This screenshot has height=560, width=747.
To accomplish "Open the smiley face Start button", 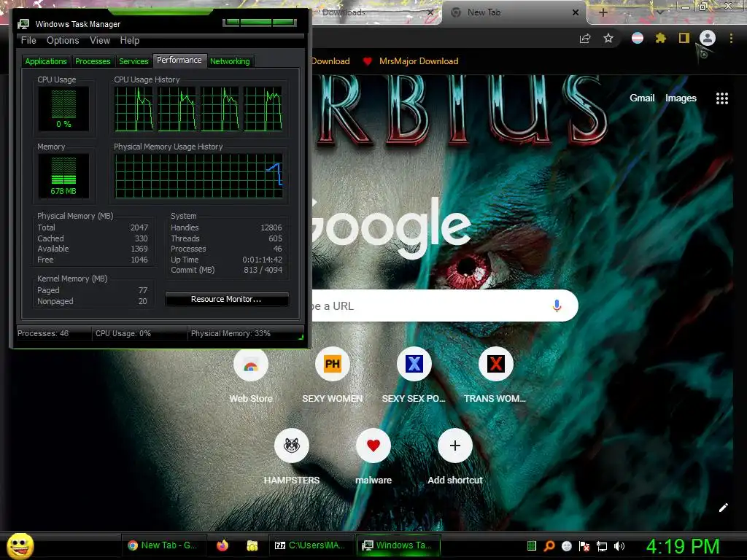I will click(x=20, y=545).
